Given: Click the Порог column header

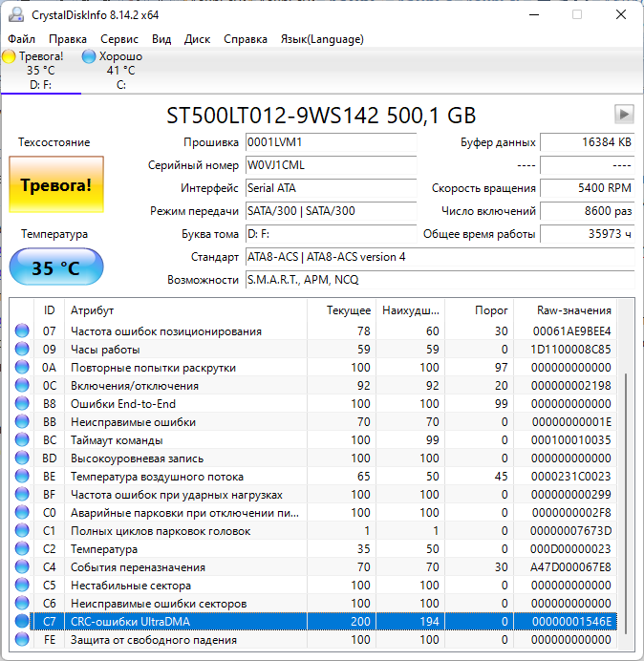Looking at the screenshot, I should point(480,310).
